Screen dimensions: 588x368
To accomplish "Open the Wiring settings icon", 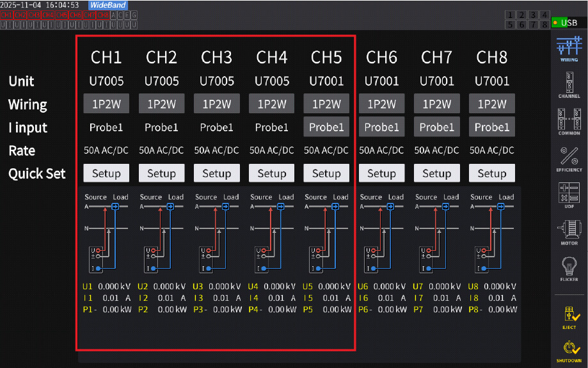I will pos(569,49).
